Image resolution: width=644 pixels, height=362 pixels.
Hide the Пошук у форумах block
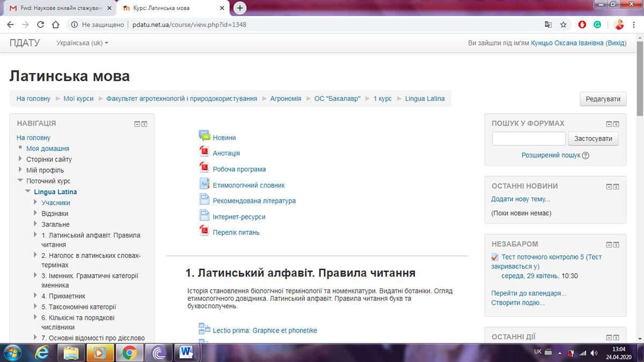click(609, 124)
